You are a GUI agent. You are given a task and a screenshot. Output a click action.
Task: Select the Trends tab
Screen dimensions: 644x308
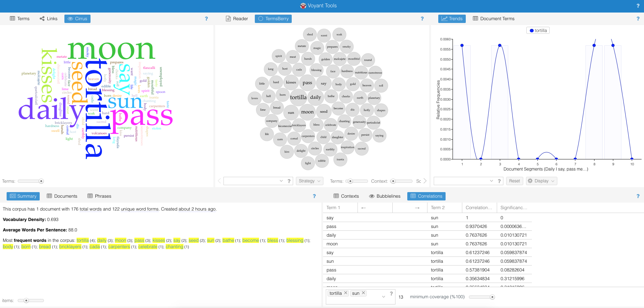click(452, 19)
